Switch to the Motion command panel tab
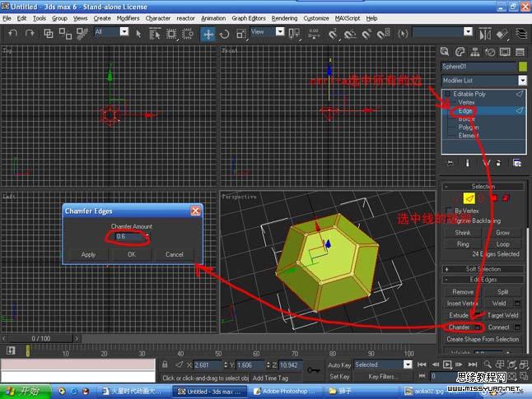Viewport: 532px width, 399px height. pyautogui.click(x=490, y=52)
